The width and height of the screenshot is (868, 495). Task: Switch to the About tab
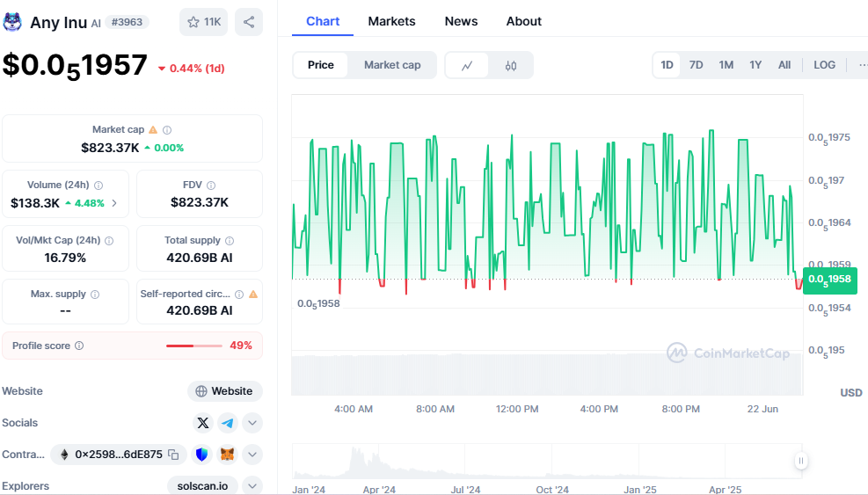click(x=523, y=22)
